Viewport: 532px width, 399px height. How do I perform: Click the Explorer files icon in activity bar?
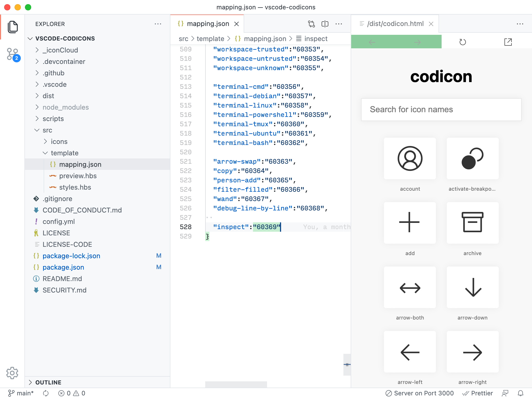(12, 27)
